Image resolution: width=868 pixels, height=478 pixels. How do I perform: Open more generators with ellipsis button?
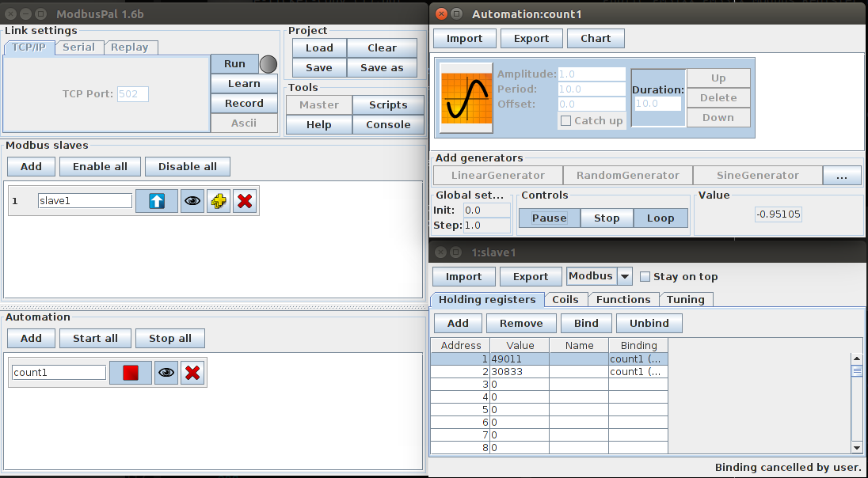(x=842, y=176)
